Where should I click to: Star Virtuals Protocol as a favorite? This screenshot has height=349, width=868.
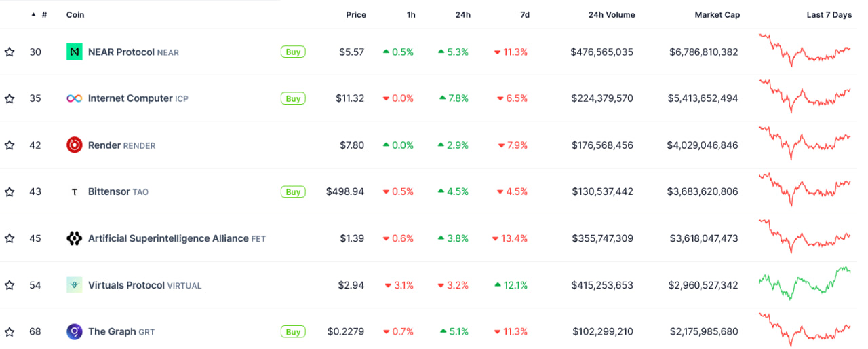(9, 285)
